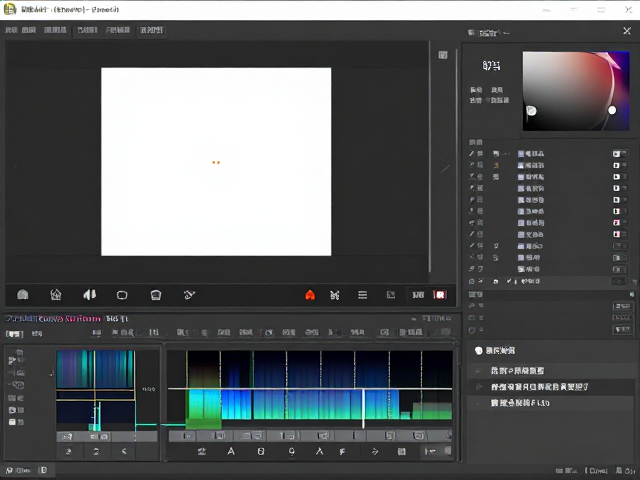Click top button in section below layers

tap(622, 306)
